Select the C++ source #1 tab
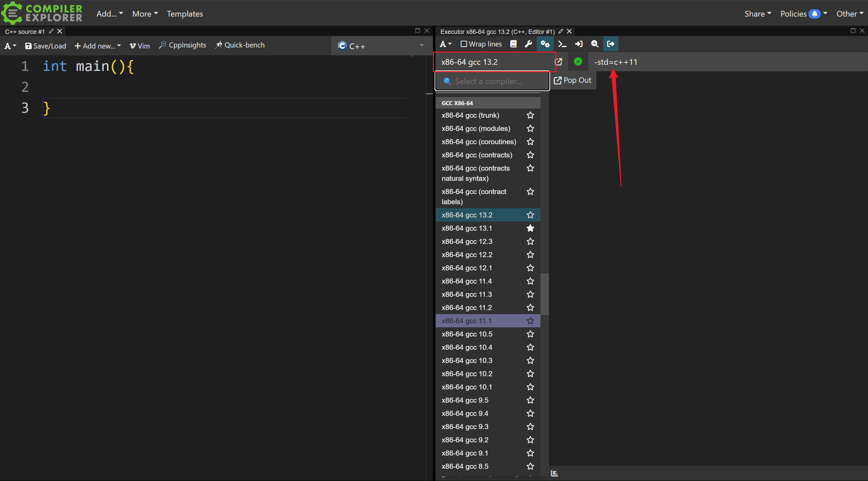868x481 pixels. coord(25,32)
